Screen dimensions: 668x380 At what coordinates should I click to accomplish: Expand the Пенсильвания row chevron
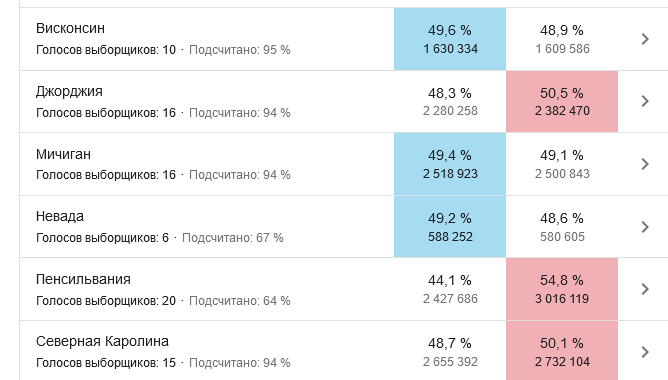click(645, 289)
